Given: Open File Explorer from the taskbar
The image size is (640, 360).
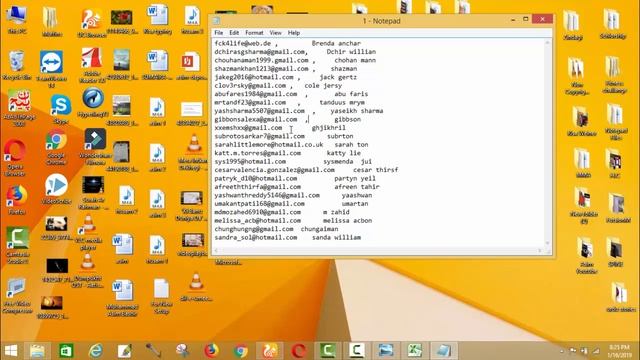Looking at the screenshot, I should (x=37, y=351).
